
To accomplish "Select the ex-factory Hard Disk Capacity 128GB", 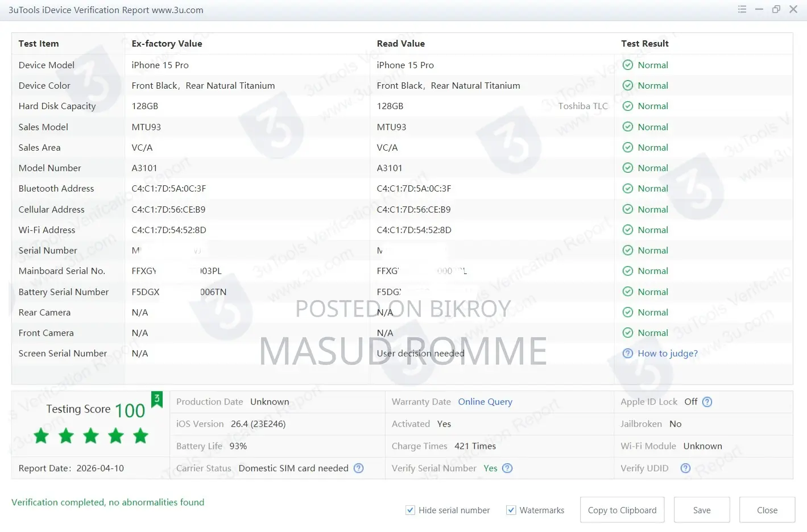I will click(145, 106).
